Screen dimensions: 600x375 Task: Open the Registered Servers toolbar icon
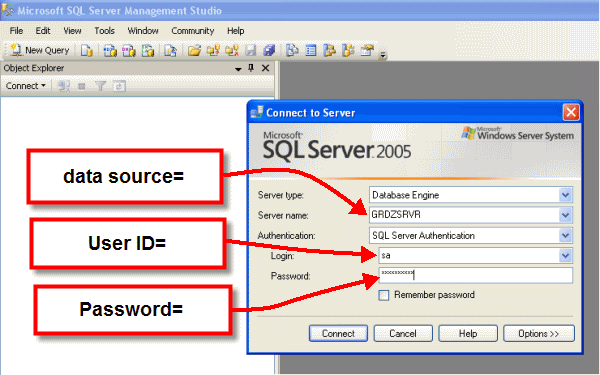pyautogui.click(x=293, y=50)
